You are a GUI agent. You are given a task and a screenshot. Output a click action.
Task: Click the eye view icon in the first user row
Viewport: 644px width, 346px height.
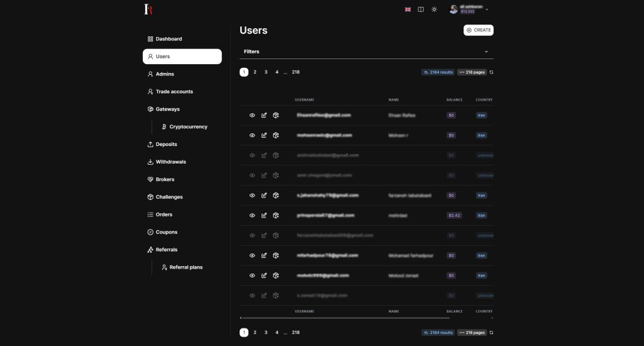click(252, 116)
